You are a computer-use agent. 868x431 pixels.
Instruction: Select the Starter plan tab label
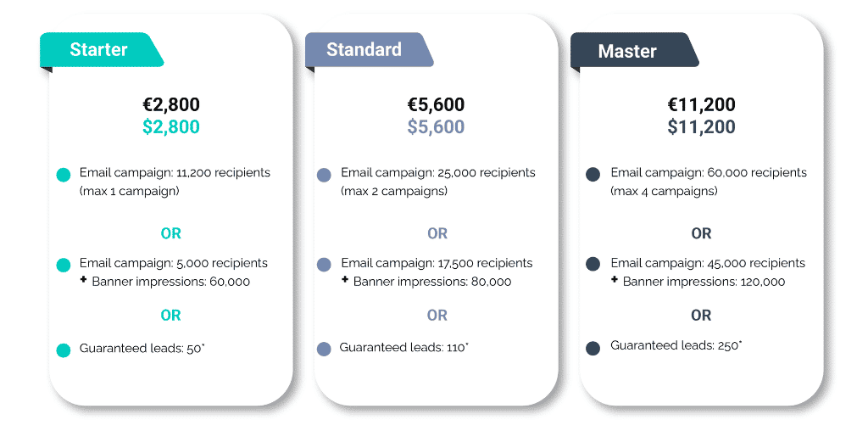[98, 49]
